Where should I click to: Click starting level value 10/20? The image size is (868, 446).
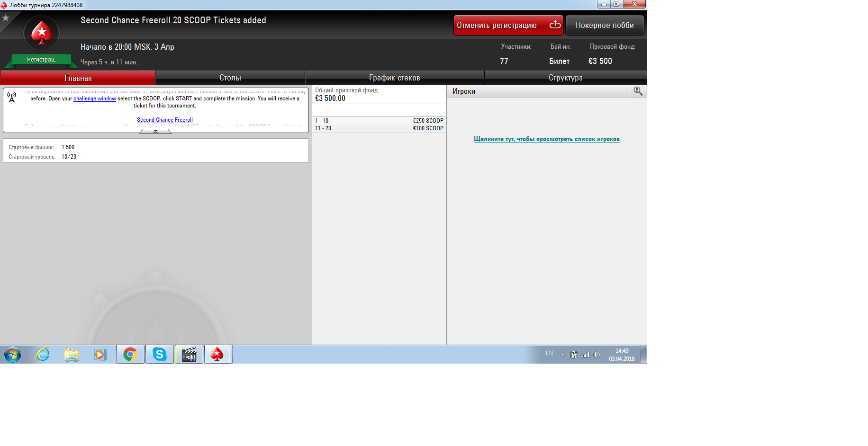coord(69,157)
